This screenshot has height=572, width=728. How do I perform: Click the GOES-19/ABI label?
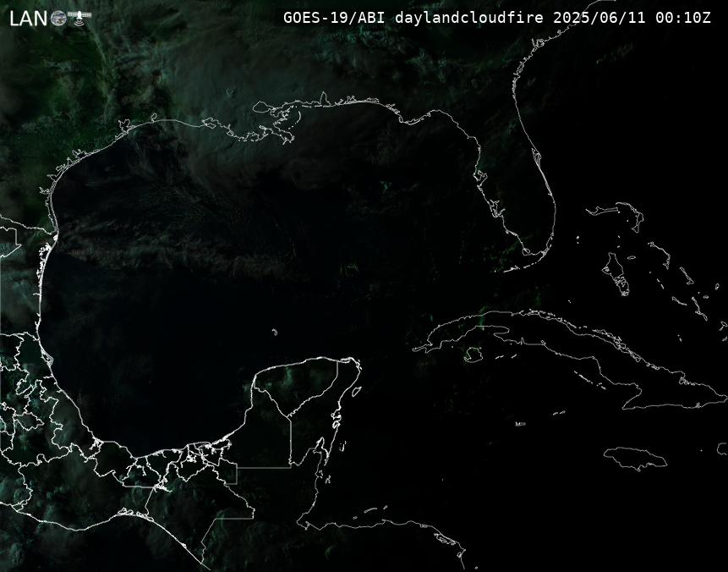(x=334, y=18)
